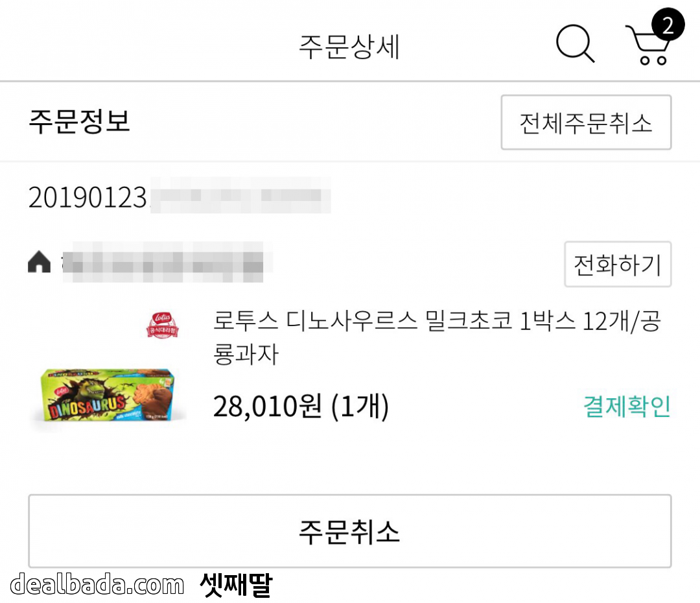Click the dealbada.com watermark
The width and height of the screenshot is (700, 603).
click(97, 585)
